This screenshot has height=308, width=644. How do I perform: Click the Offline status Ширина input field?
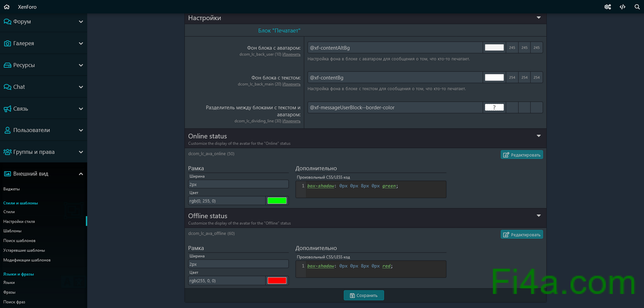[238, 264]
